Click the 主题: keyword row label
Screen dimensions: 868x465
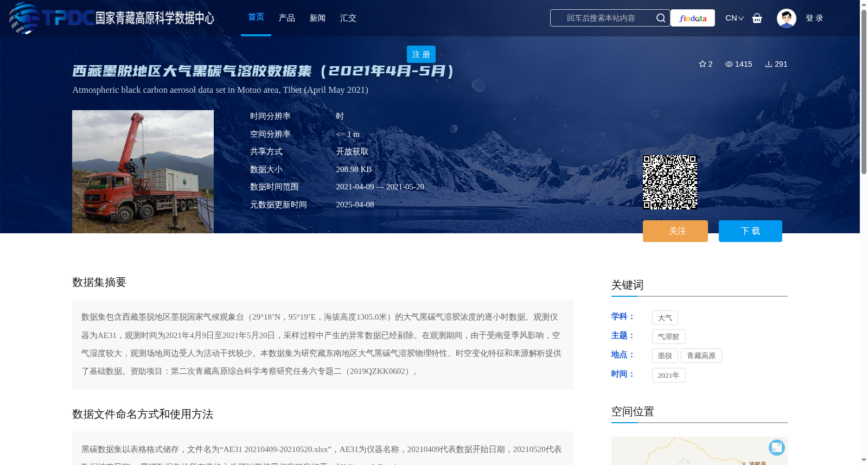pos(622,335)
